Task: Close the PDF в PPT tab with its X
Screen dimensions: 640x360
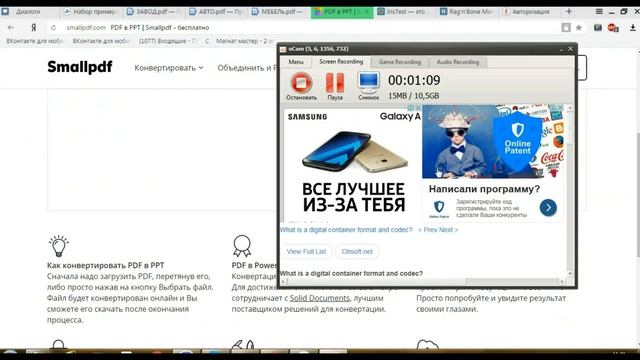Action: pyautogui.click(x=367, y=12)
